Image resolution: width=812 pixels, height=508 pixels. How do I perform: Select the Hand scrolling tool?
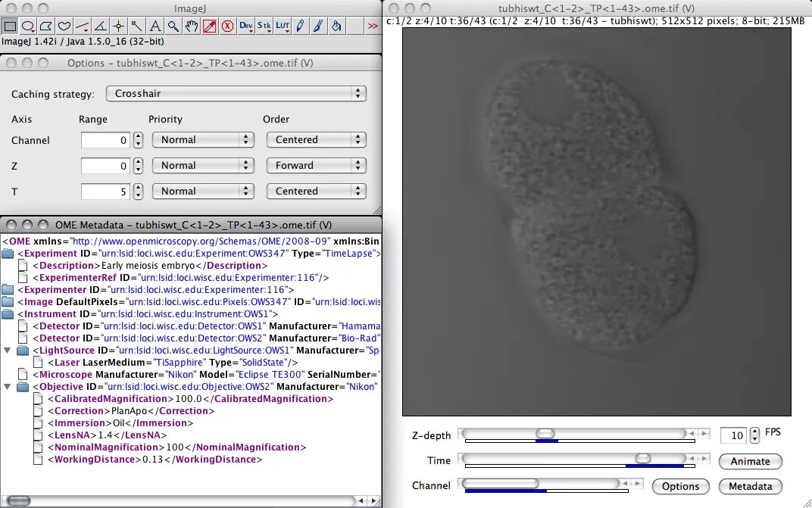pos(191,26)
